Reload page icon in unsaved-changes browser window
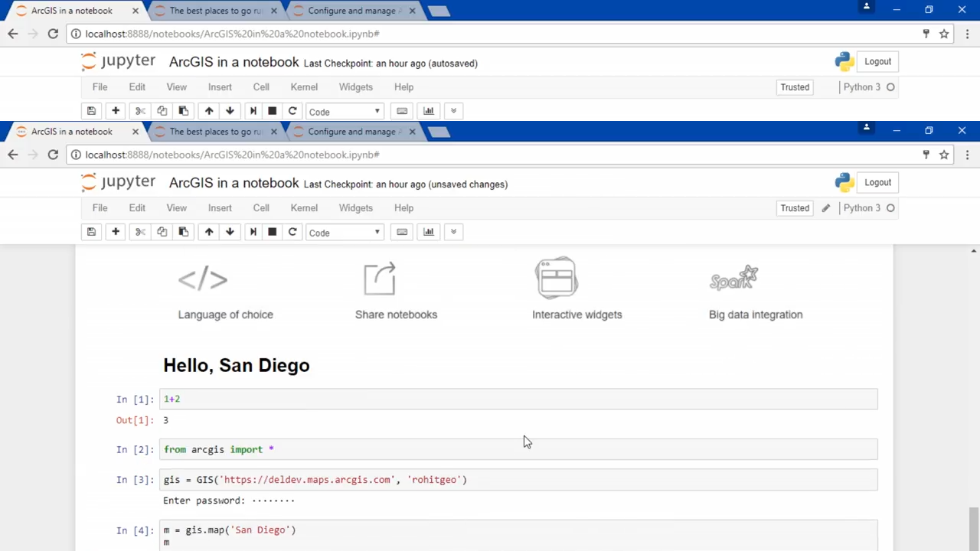The image size is (980, 551). [x=53, y=155]
